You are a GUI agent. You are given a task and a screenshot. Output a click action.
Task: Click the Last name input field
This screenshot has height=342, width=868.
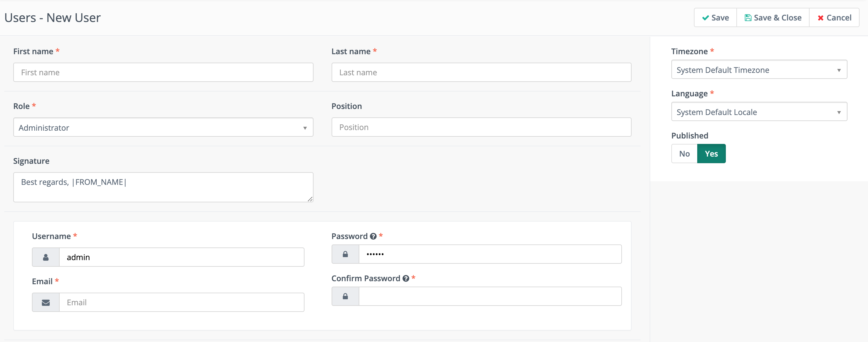point(481,72)
